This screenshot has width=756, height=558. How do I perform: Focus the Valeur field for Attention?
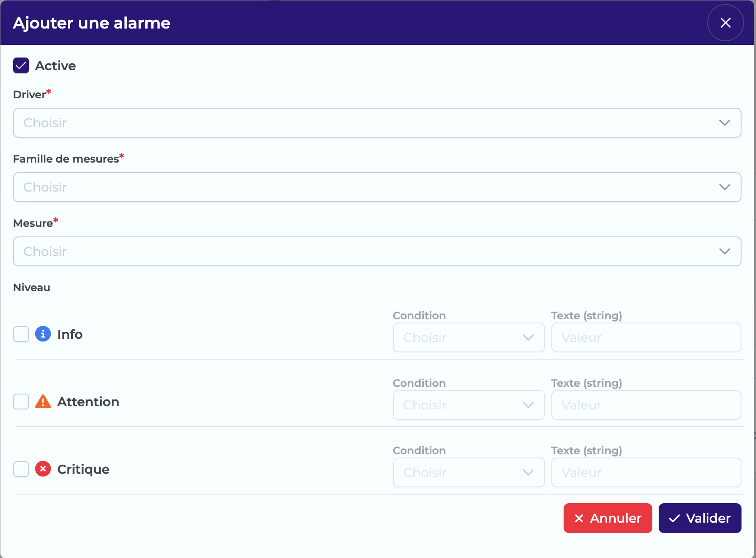646,405
